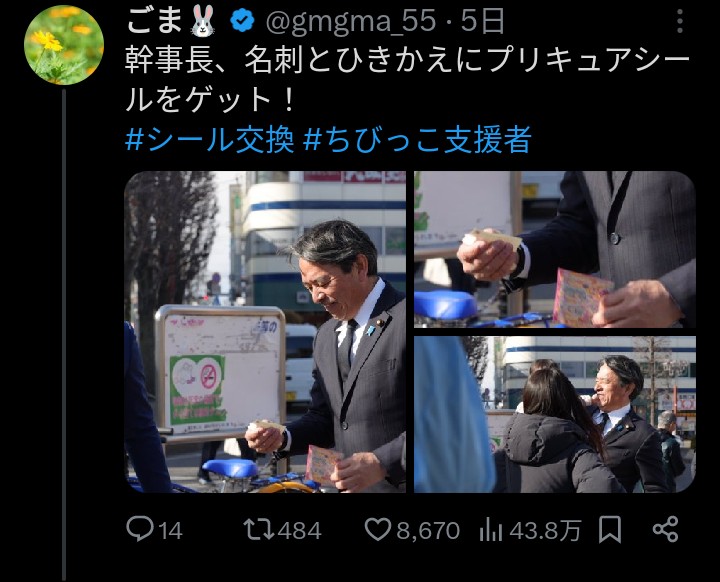Open the three-dot more options menu
Viewport: 720px width, 582px height.
[680, 21]
